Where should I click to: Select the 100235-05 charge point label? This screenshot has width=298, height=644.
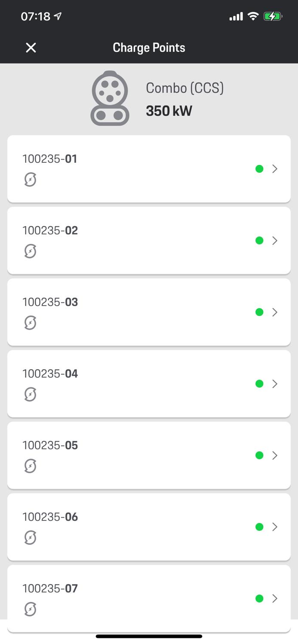pyautogui.click(x=50, y=445)
